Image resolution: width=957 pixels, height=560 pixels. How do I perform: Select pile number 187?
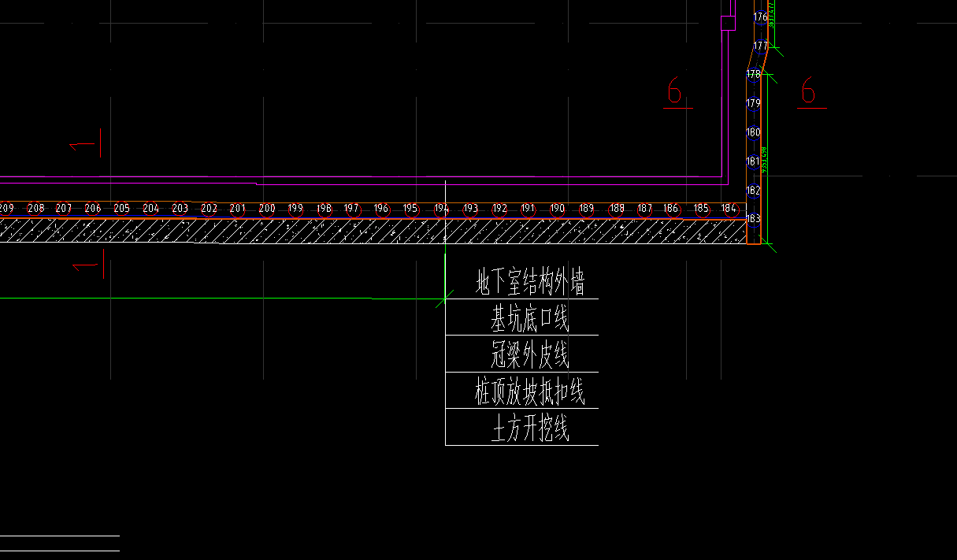coord(644,209)
